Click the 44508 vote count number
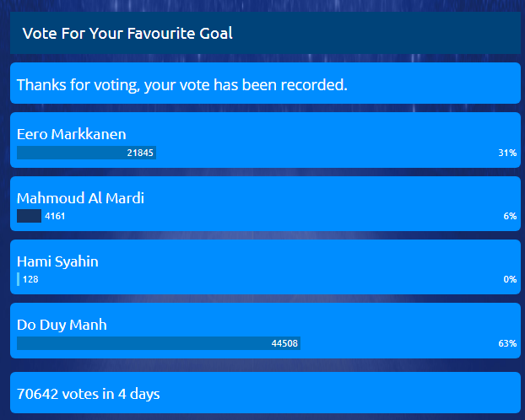This screenshot has width=525, height=420. click(x=284, y=343)
